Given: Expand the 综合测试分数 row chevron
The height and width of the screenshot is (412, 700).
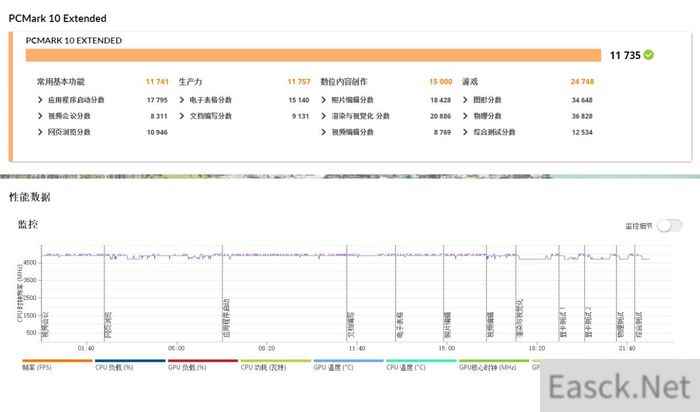Looking at the screenshot, I should (465, 132).
